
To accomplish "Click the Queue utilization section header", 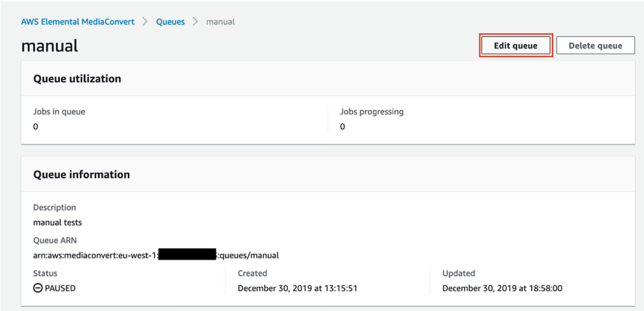I will pyautogui.click(x=77, y=78).
